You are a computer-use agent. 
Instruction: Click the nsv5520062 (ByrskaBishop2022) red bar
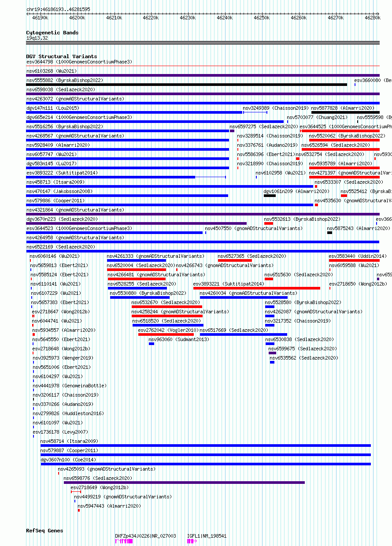344,140
